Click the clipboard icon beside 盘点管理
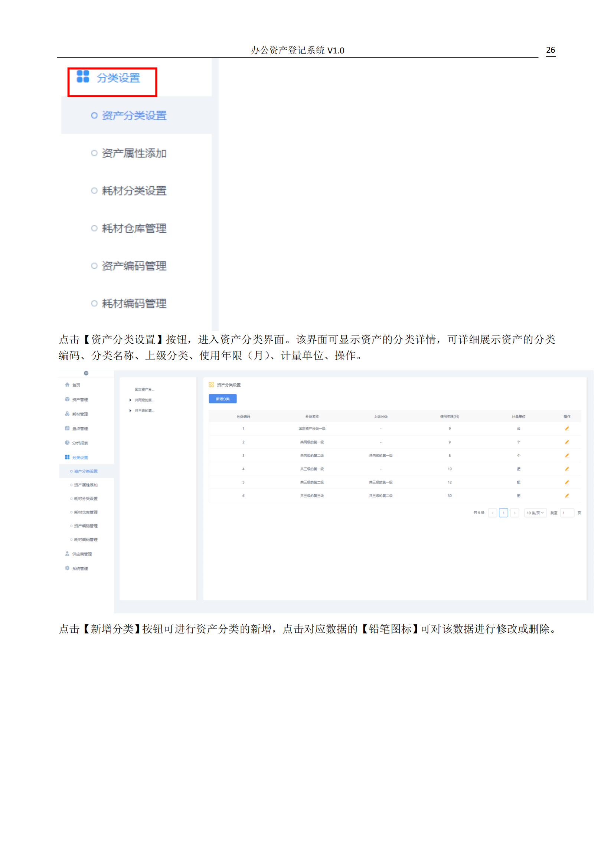 [67, 428]
